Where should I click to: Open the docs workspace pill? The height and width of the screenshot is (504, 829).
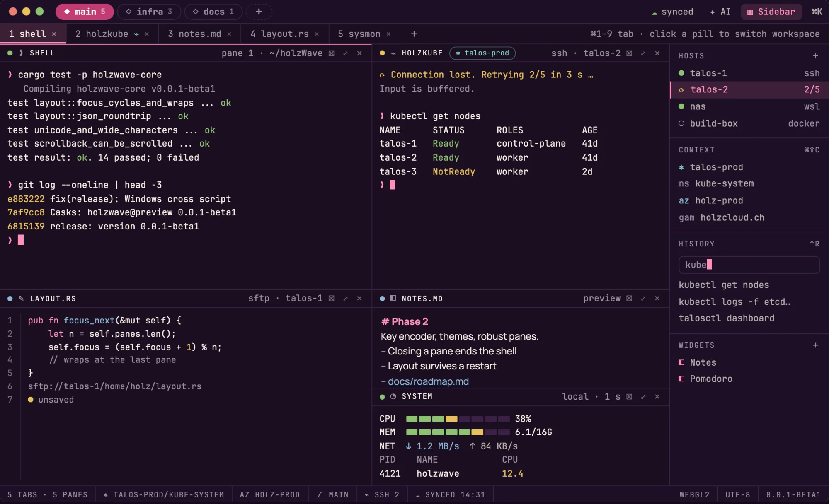pyautogui.click(x=213, y=12)
